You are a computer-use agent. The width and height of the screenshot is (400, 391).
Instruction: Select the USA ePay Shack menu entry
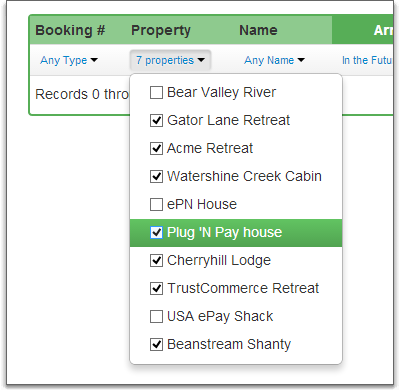click(x=236, y=316)
